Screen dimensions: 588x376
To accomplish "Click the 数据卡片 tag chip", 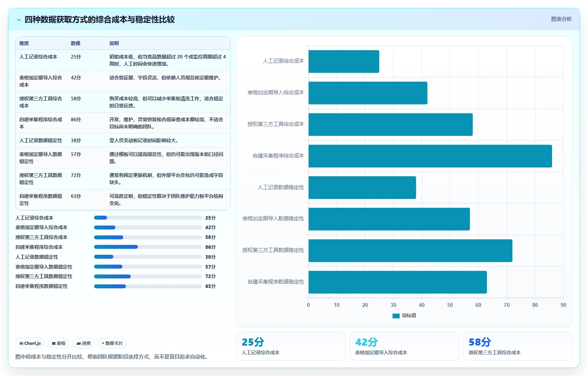I will 112,343.
